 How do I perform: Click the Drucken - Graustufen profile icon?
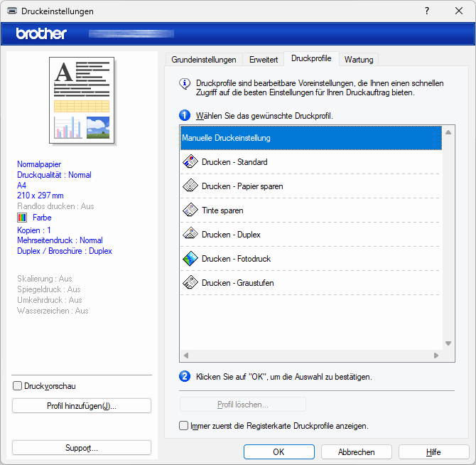click(190, 282)
